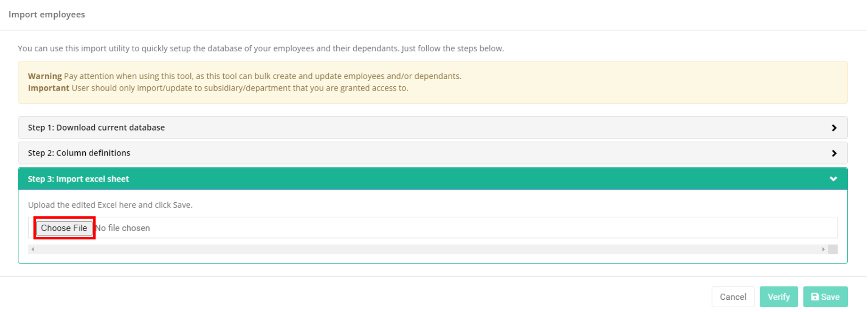Click the Verify button
868x312 pixels.
[x=778, y=297]
